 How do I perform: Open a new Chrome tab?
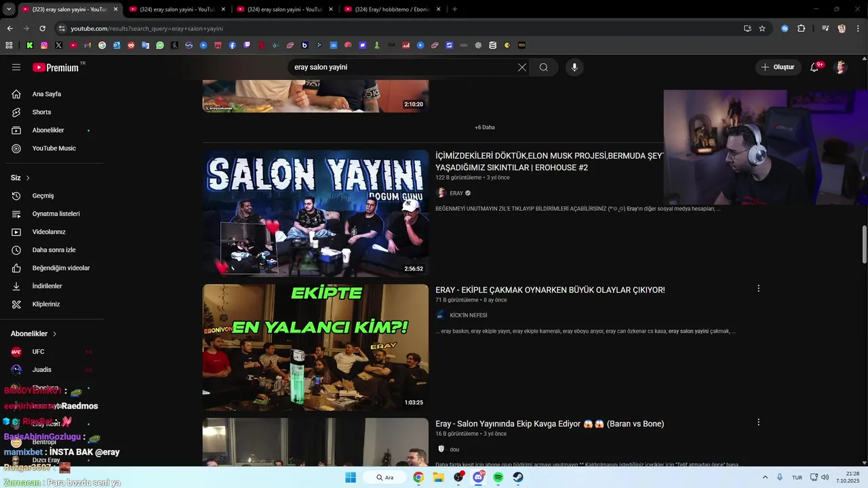454,9
